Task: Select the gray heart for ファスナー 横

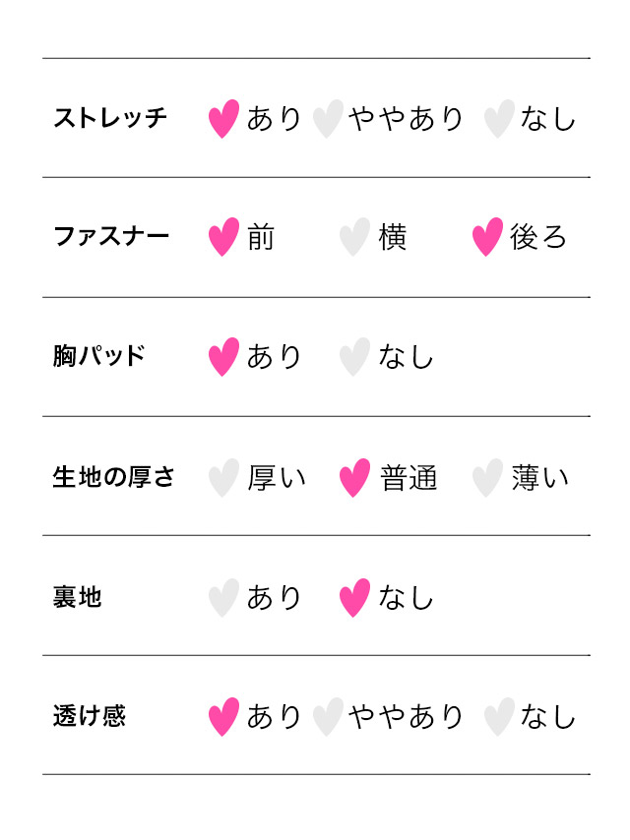Action: pos(354,237)
